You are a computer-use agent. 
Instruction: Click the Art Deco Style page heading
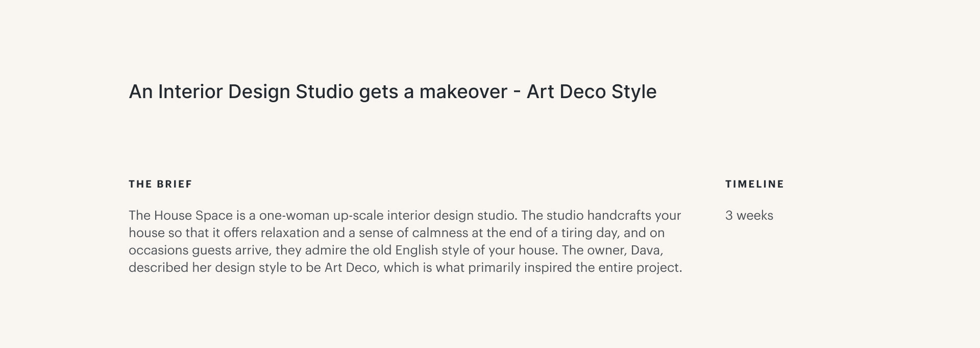click(393, 92)
